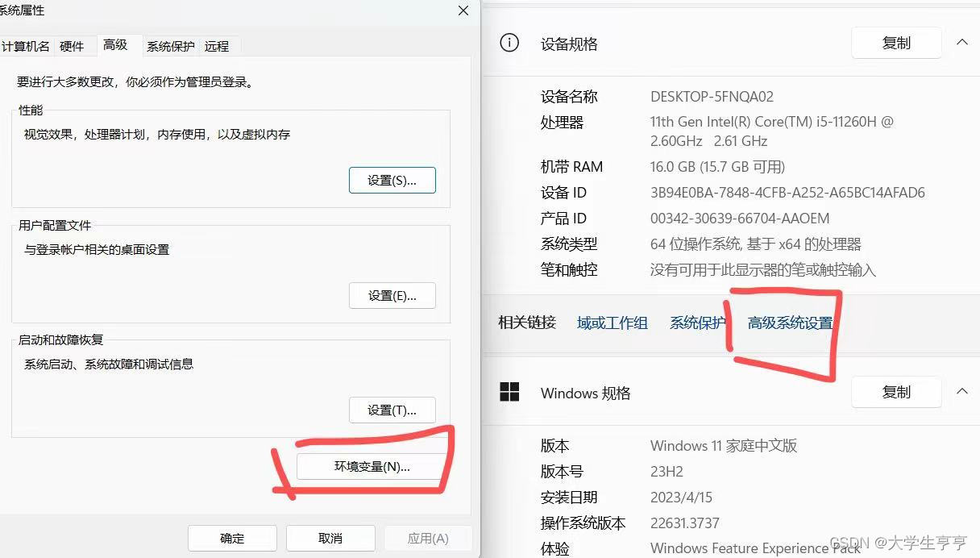
Task: Collapse the Windows 规格 section chevron
Action: click(x=962, y=391)
